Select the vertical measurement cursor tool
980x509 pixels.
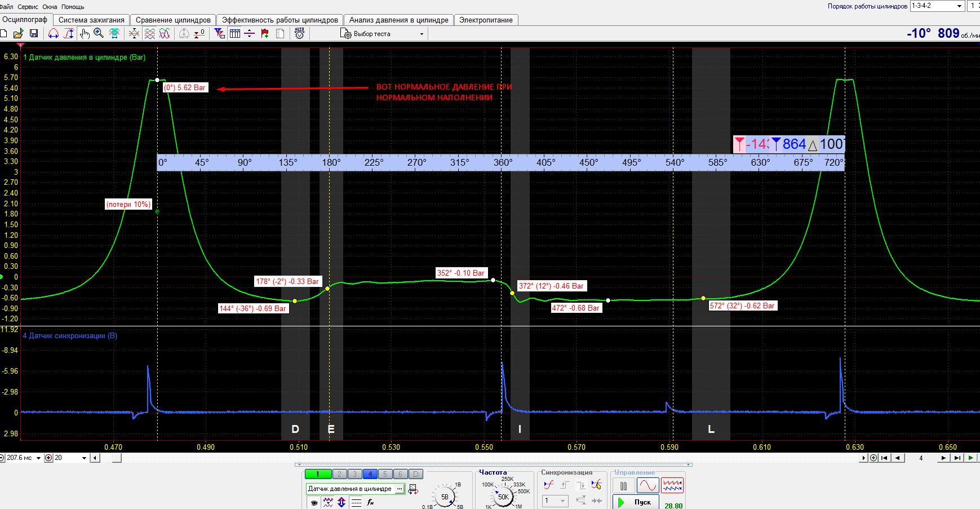[69, 34]
